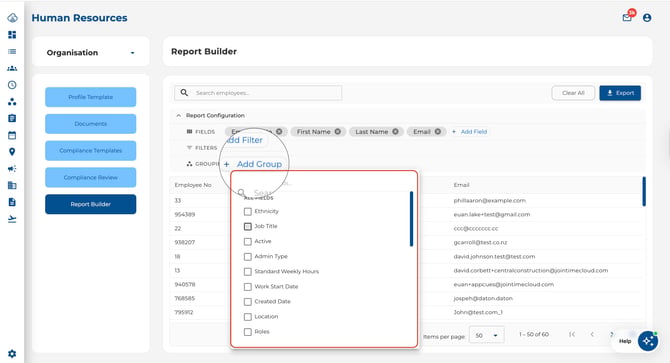
Task: Check the Work Start Date checkbox
Action: (x=247, y=287)
